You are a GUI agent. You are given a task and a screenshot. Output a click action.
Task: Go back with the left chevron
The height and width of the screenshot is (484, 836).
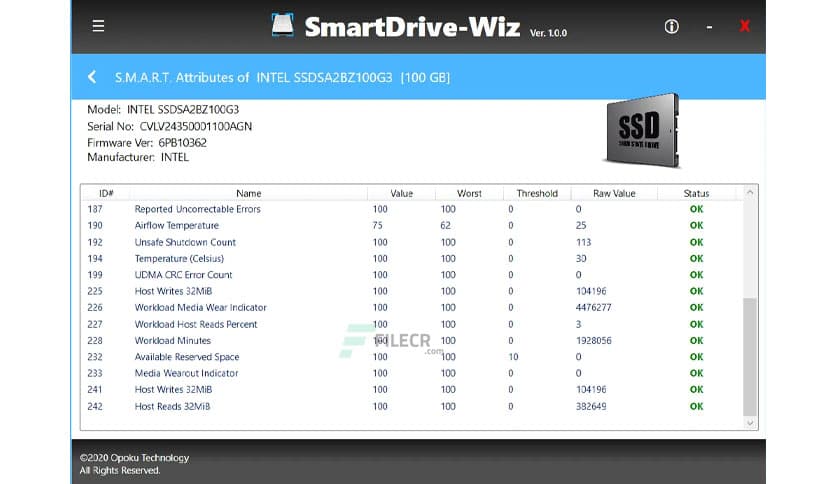click(x=92, y=77)
